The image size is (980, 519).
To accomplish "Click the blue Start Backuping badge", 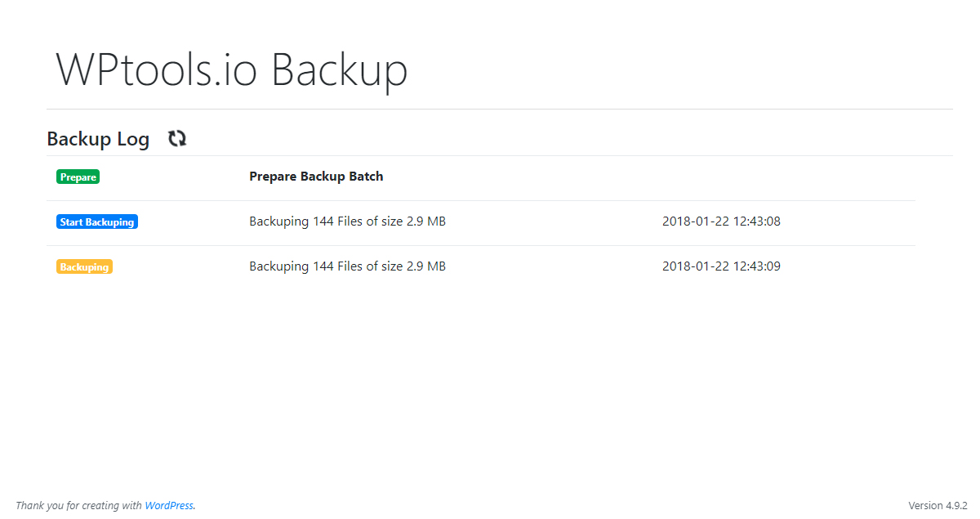I will point(97,221).
